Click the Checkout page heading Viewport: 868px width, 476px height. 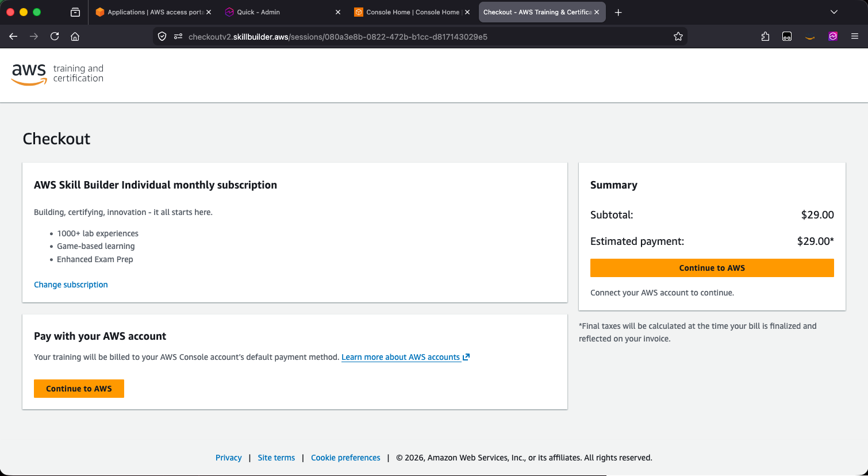tap(56, 139)
